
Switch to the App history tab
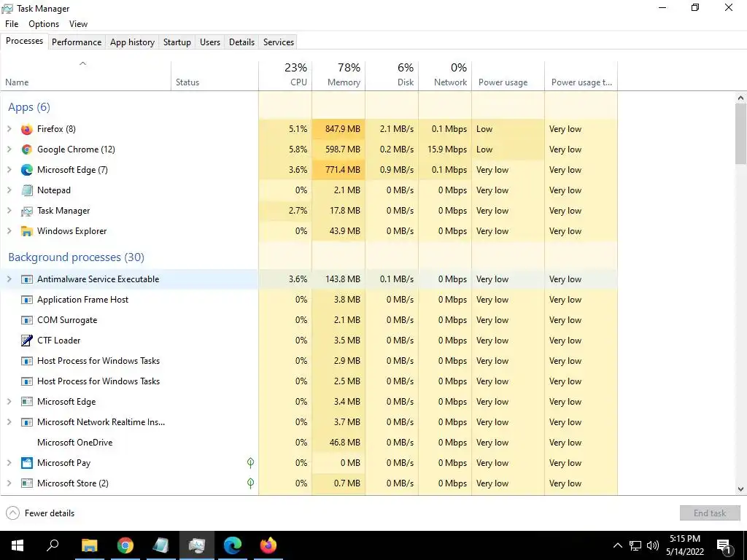tap(133, 42)
